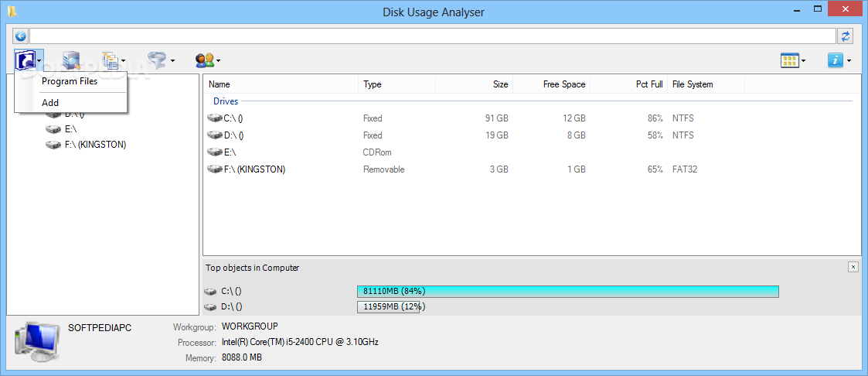868x376 pixels.
Task: Sort by the Free Space column header
Action: (552, 85)
